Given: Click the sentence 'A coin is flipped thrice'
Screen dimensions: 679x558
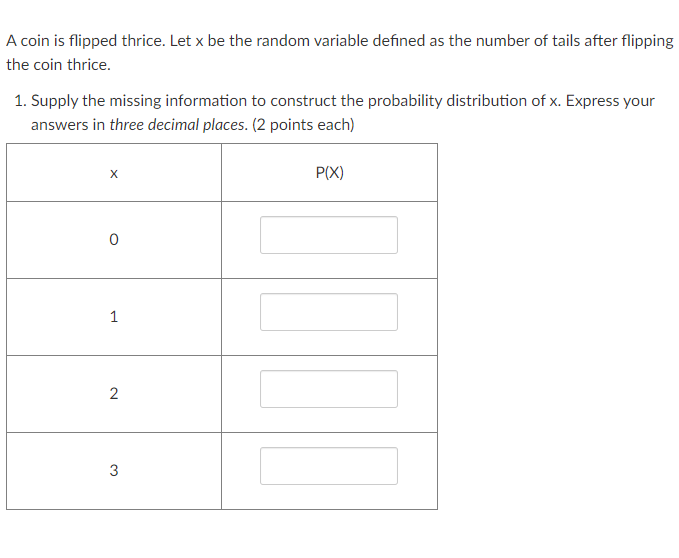Looking at the screenshot, I should coord(86,41).
